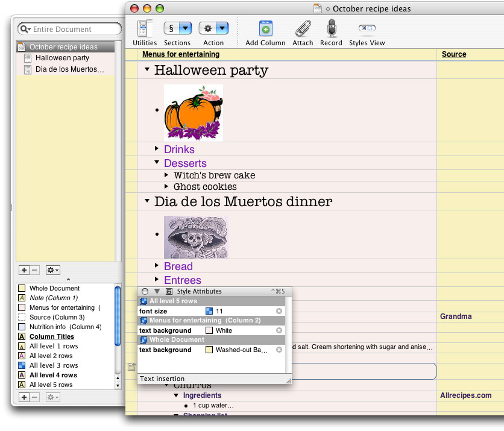Click the White text background swatch
Screen dimensions: 504x431
click(209, 330)
